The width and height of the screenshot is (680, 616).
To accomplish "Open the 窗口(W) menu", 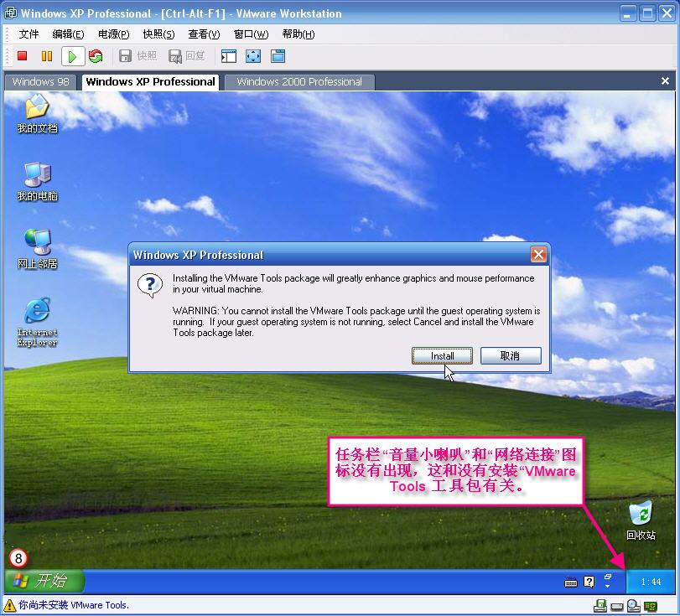I will [251, 34].
